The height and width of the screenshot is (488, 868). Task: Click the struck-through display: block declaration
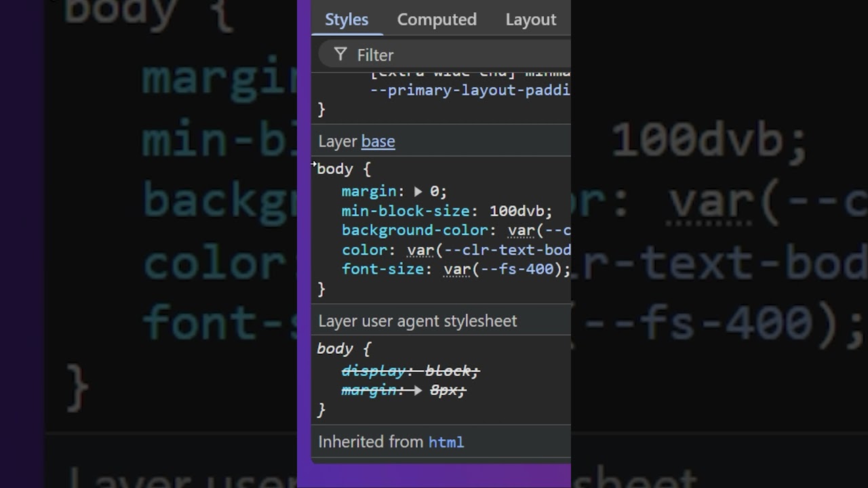tap(410, 371)
